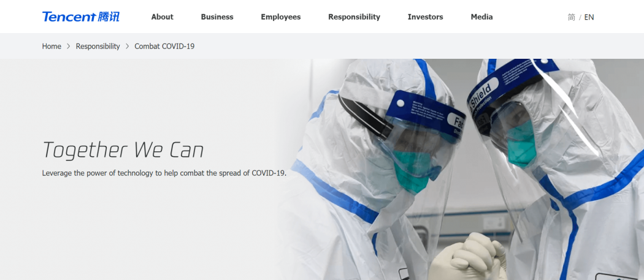Go to Home via breadcrumb
Viewport: 644px width, 280px height.
pos(52,47)
